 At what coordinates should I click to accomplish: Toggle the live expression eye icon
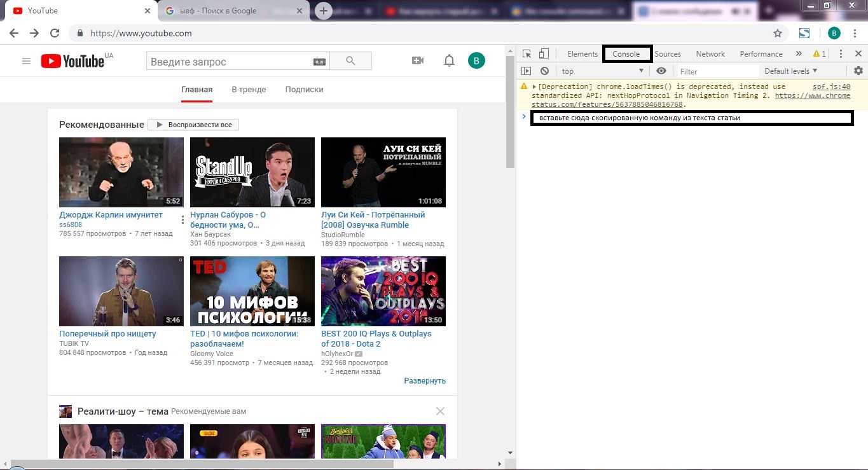pos(661,71)
